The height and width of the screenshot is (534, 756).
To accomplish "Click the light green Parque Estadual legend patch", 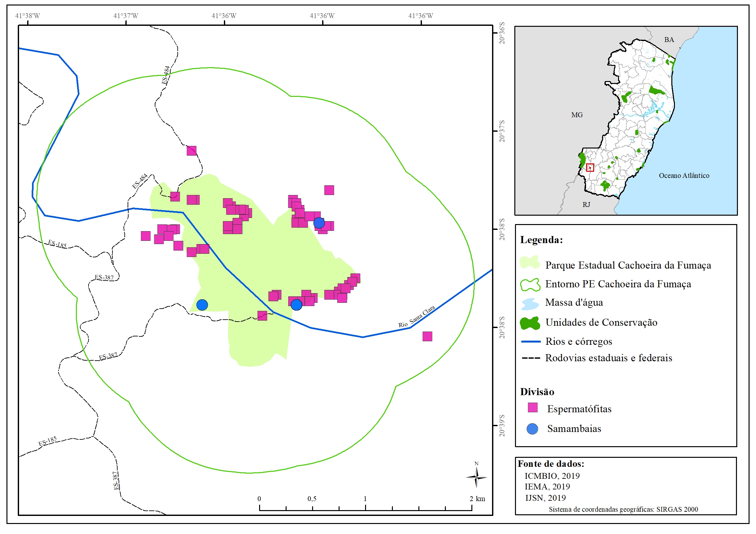I will tap(530, 262).
